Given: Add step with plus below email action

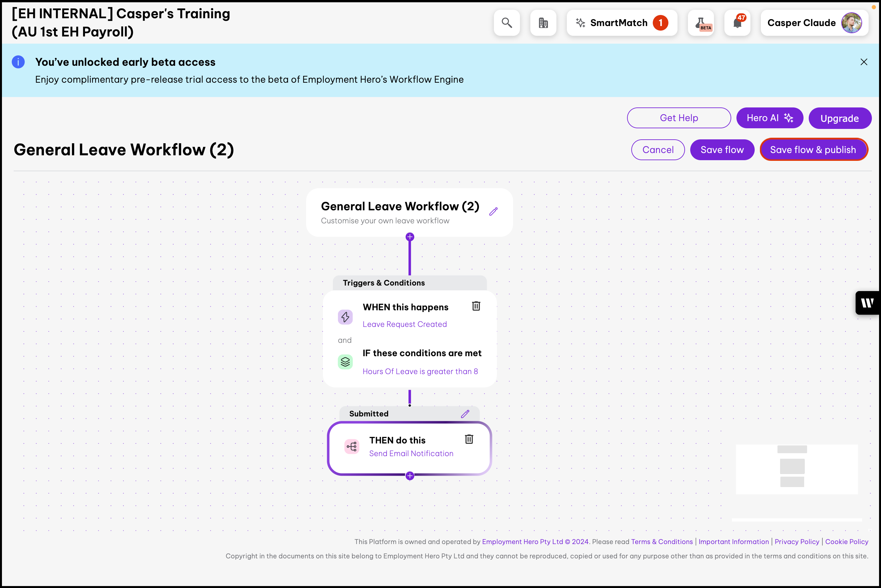Looking at the screenshot, I should coord(410,476).
